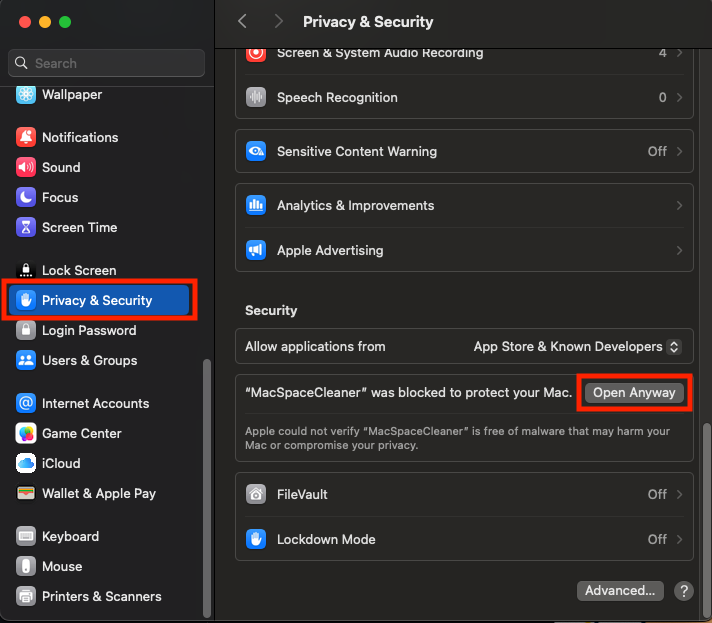Click the Printers & Scanners icon
Viewport: 712px width, 623px height.
(26, 596)
